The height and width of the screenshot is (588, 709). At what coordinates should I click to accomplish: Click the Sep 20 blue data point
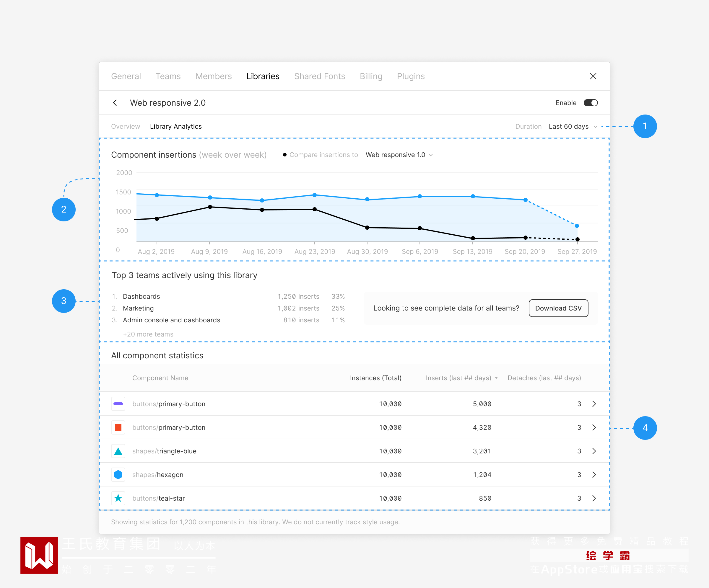tap(525, 200)
